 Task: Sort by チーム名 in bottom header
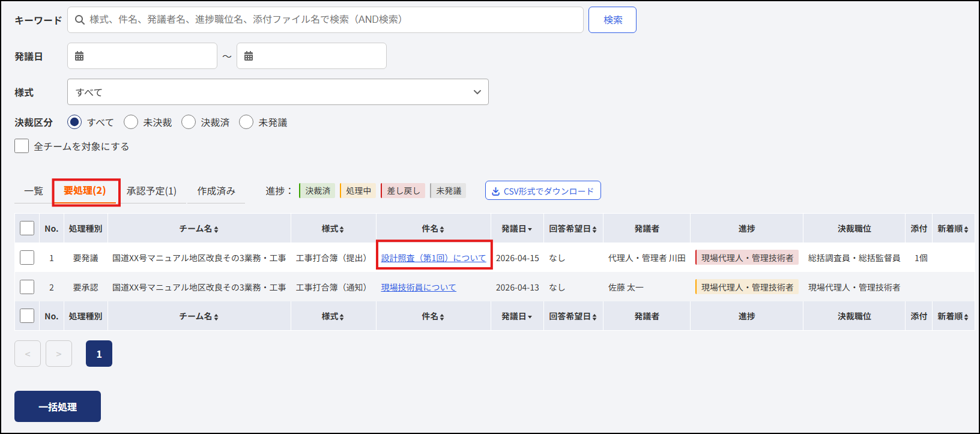[199, 316]
